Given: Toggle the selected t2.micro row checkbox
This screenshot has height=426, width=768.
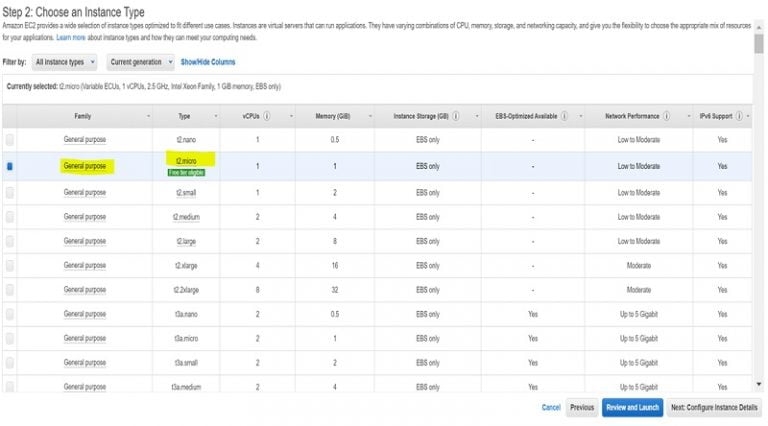Looking at the screenshot, I should (10, 166).
